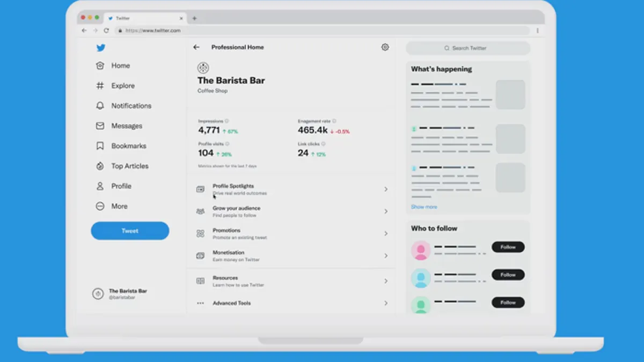Click browser back arrow
644x362 pixels.
pos(84,31)
